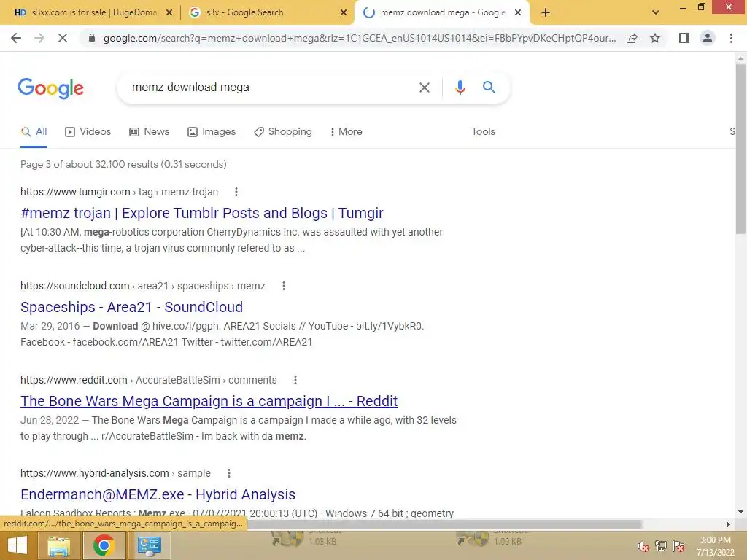Viewport: 747px width, 560px height.
Task: Open the Tools search options
Action: tap(483, 132)
